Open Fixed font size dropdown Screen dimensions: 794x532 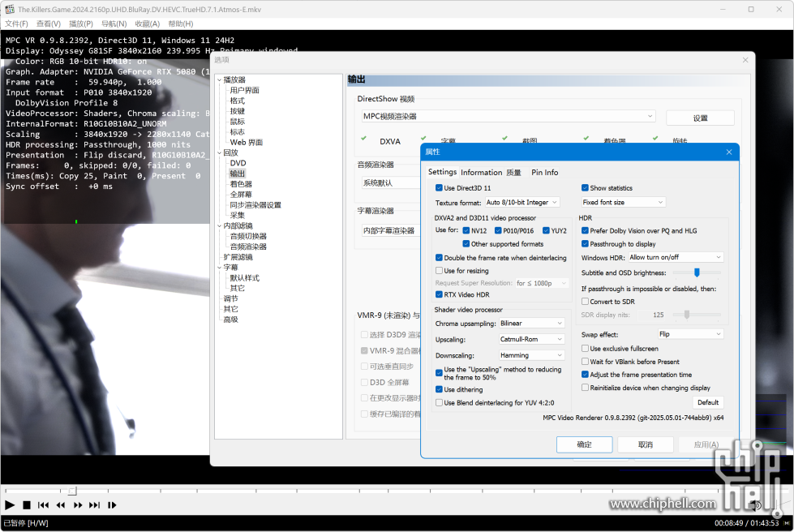[x=623, y=202]
